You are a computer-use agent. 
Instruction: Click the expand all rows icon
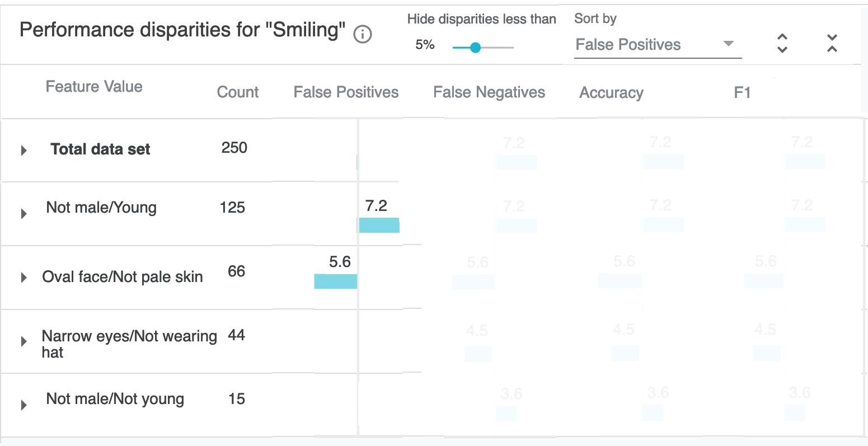(782, 43)
